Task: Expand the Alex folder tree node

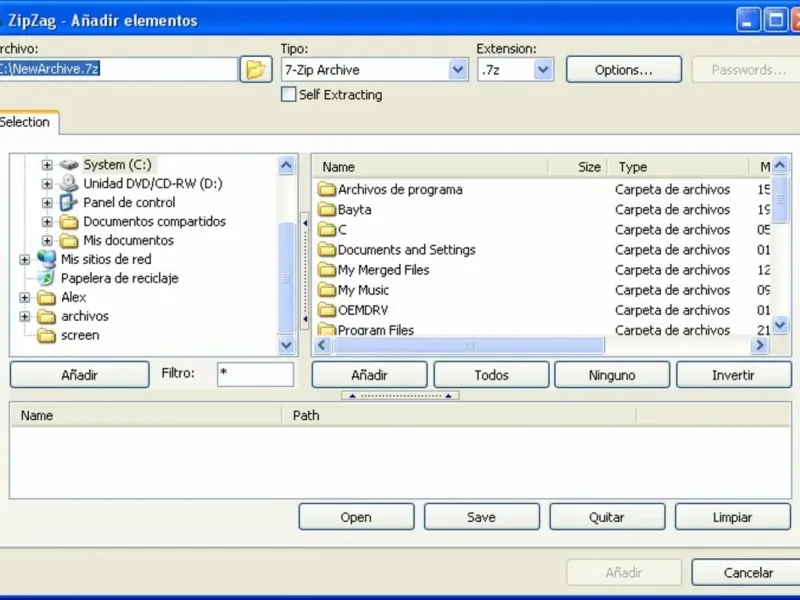Action: 25,298
